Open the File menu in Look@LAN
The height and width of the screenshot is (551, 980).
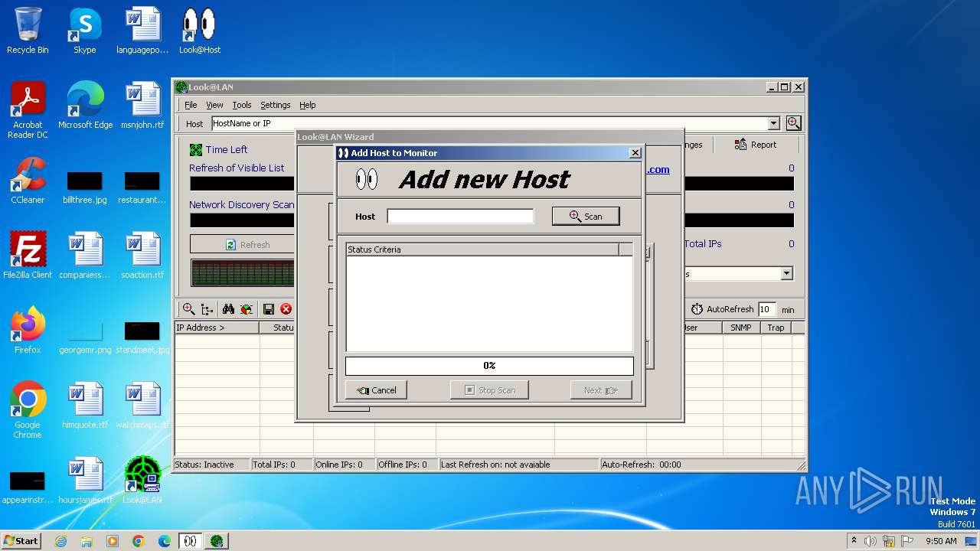pos(191,105)
